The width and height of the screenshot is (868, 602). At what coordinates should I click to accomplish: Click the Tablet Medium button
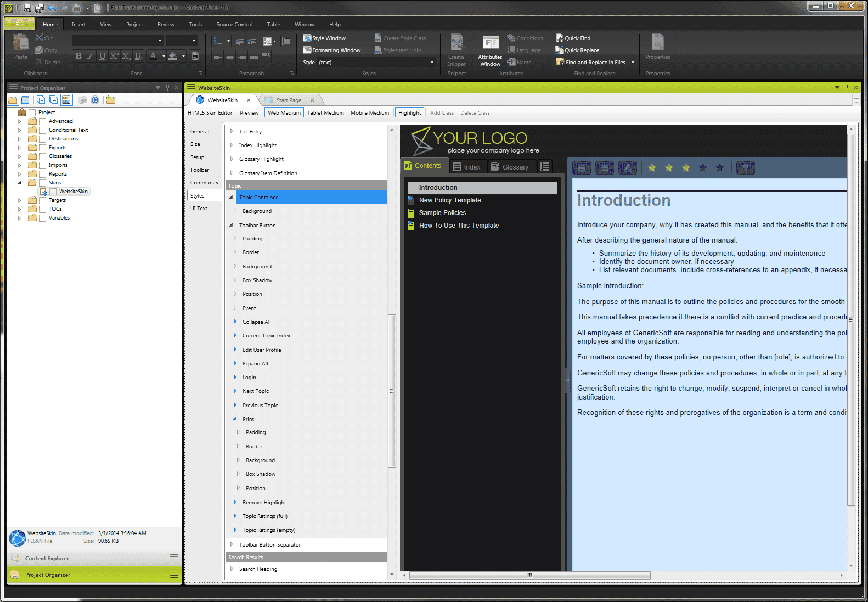pyautogui.click(x=325, y=112)
